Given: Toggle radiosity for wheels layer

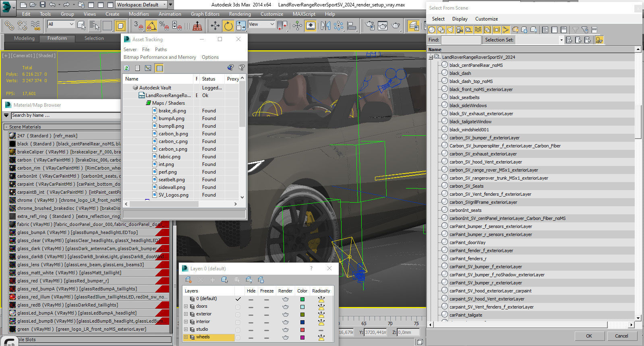Looking at the screenshot, I should point(321,338).
